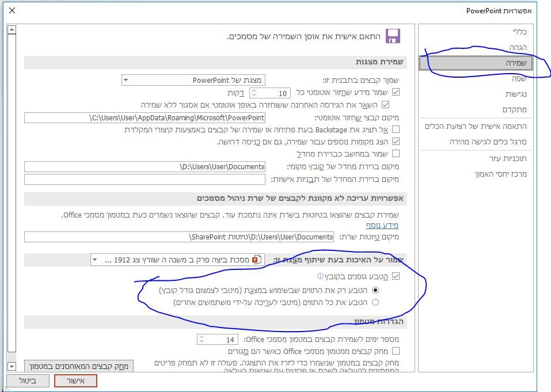The height and width of the screenshot is (392, 551).
Task: Open the שפה options category
Action: pyautogui.click(x=476, y=79)
